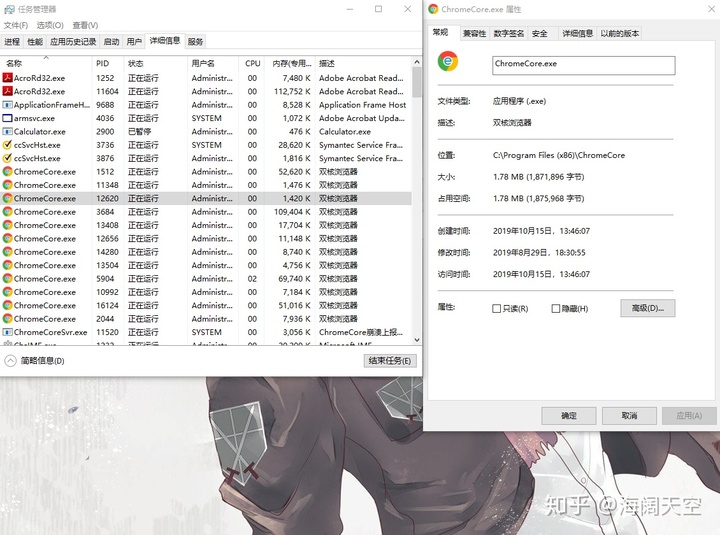Click the 结束任务(E) end task button
The width and height of the screenshot is (720, 535).
(x=390, y=361)
